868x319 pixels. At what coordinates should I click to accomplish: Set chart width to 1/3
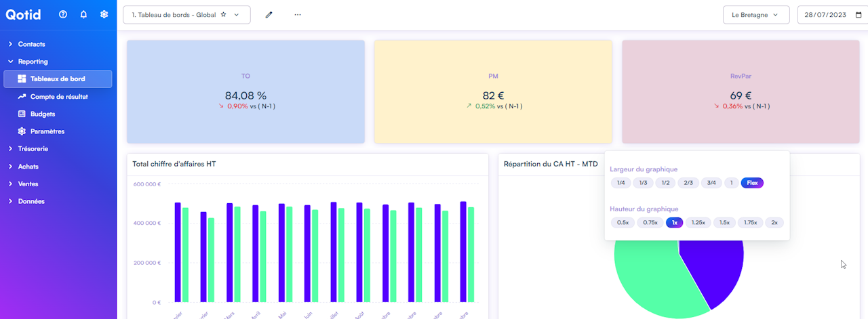pyautogui.click(x=643, y=183)
